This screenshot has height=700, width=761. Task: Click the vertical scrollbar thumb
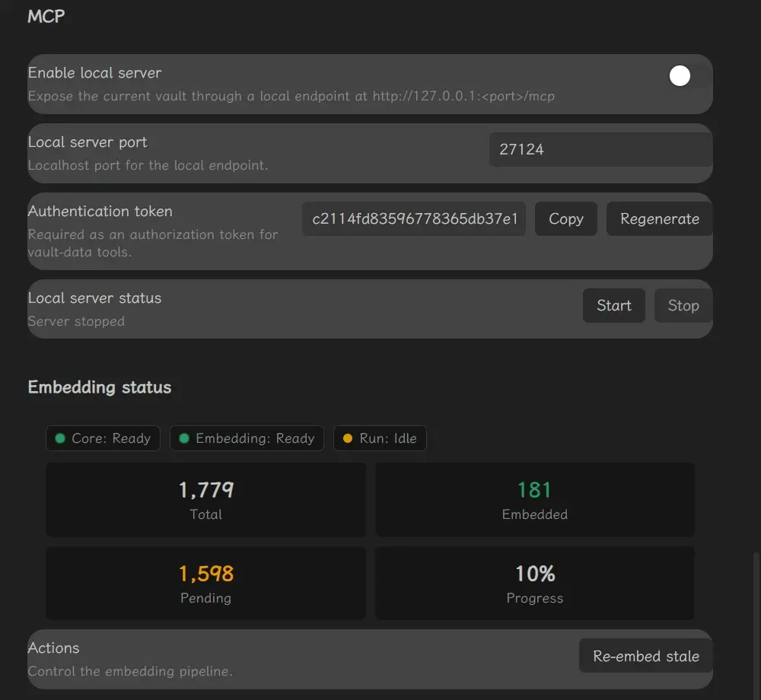coord(755,625)
